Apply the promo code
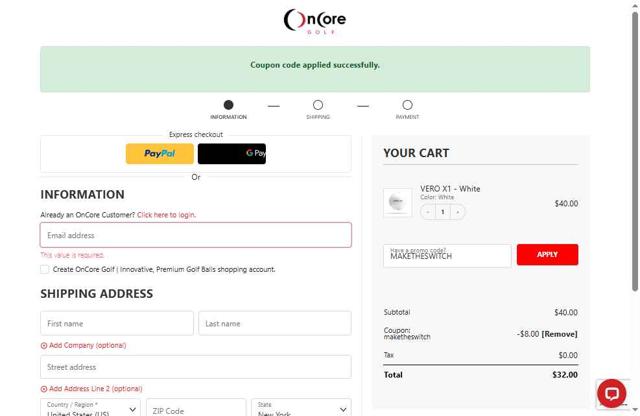640x416 pixels. pyautogui.click(x=547, y=254)
